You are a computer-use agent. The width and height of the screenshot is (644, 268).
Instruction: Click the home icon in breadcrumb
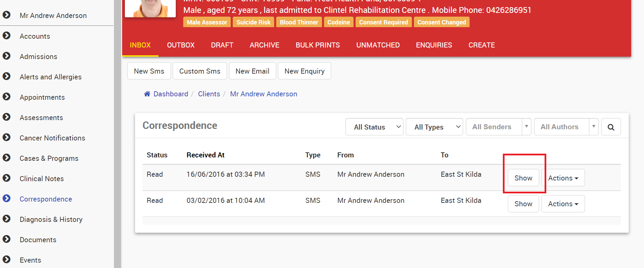point(147,94)
